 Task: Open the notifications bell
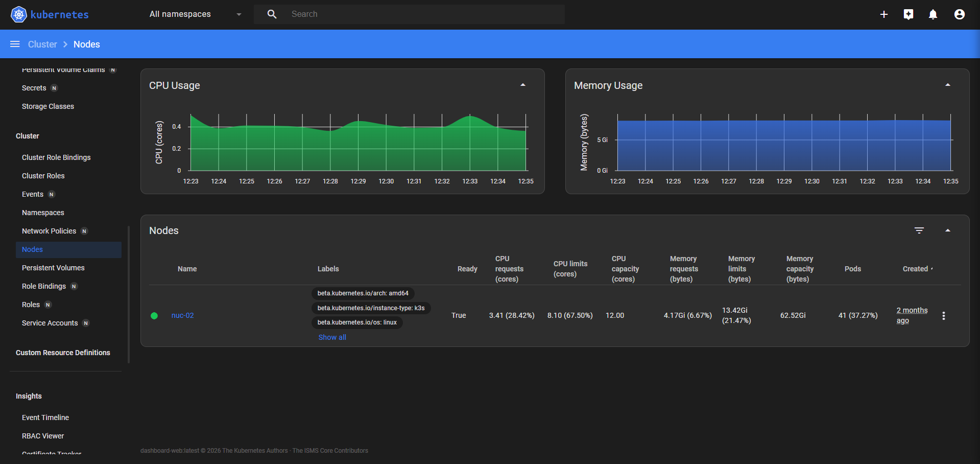[x=933, y=14]
